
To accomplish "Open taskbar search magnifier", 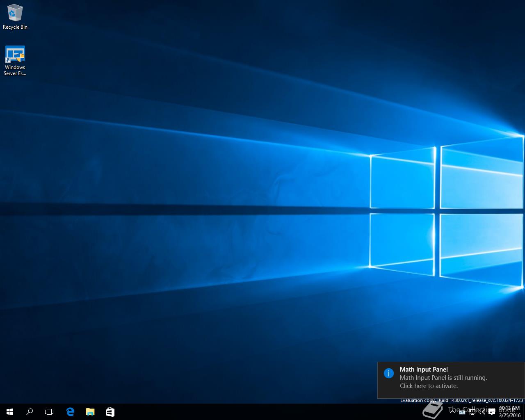I will (30, 412).
